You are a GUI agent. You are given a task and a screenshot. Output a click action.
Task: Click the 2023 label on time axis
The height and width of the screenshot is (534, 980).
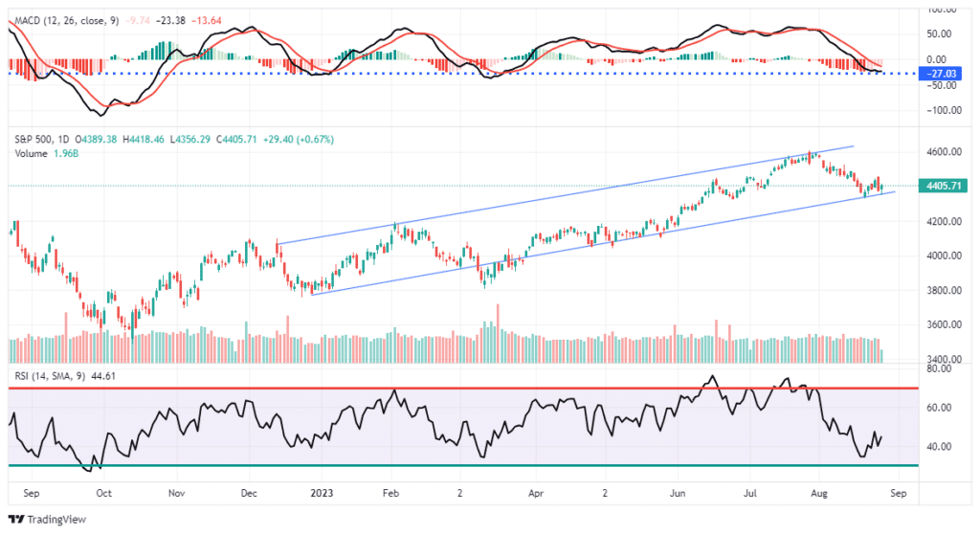point(322,494)
